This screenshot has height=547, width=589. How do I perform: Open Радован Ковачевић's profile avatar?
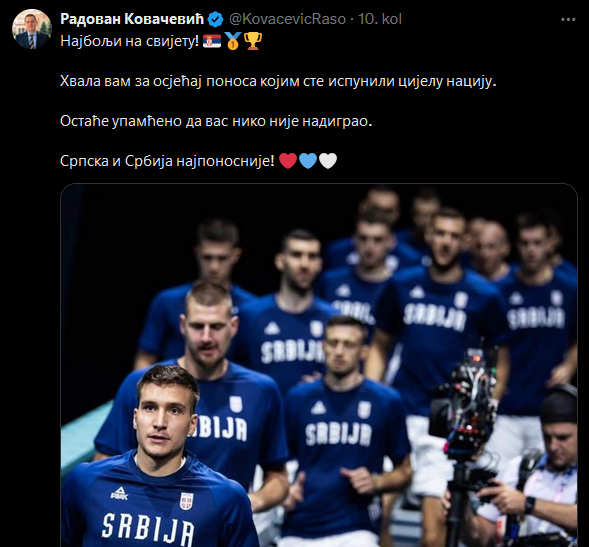click(32, 29)
